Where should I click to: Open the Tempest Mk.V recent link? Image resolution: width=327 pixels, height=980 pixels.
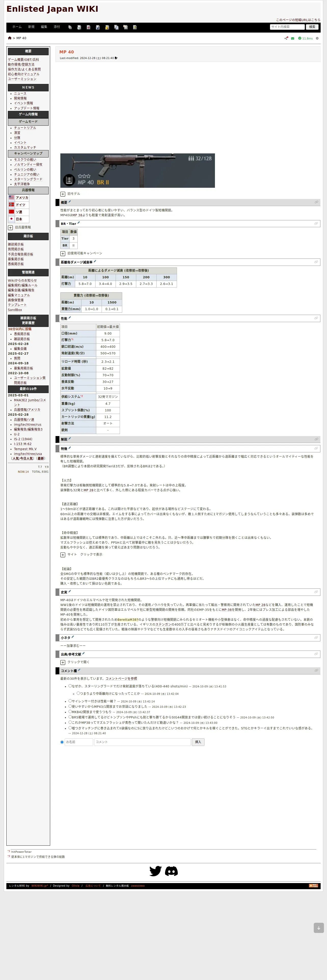25,449
